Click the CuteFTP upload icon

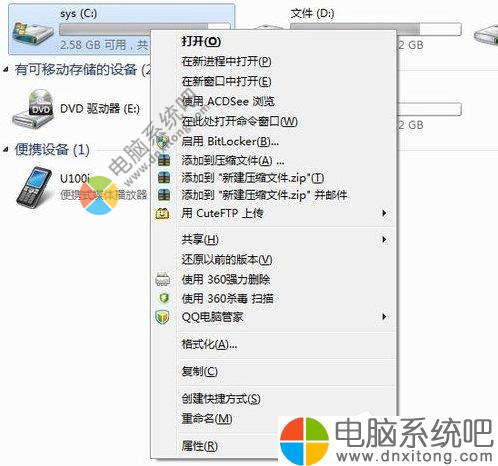click(163, 213)
